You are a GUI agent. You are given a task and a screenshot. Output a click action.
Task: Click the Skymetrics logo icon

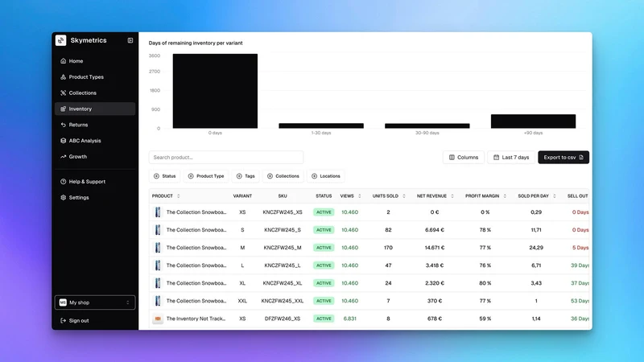coord(61,40)
